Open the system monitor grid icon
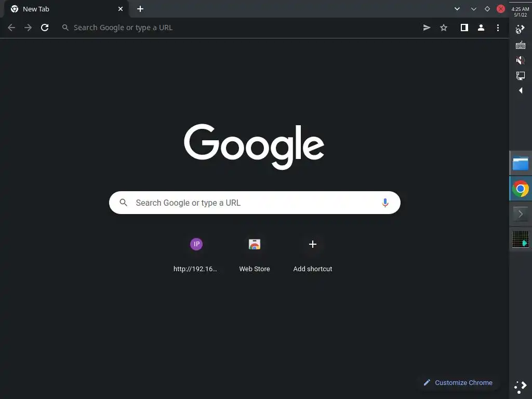Viewport: 532px width, 399px height. click(521, 240)
